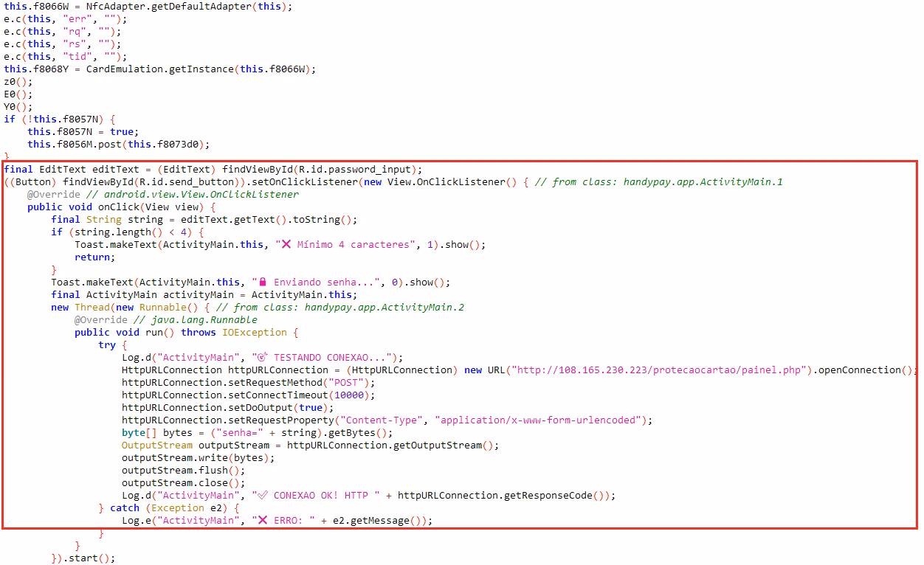Click the NfcAdapter.getDefaultAdapter(this) code line
The height and width of the screenshot is (565, 924).
coord(148,7)
